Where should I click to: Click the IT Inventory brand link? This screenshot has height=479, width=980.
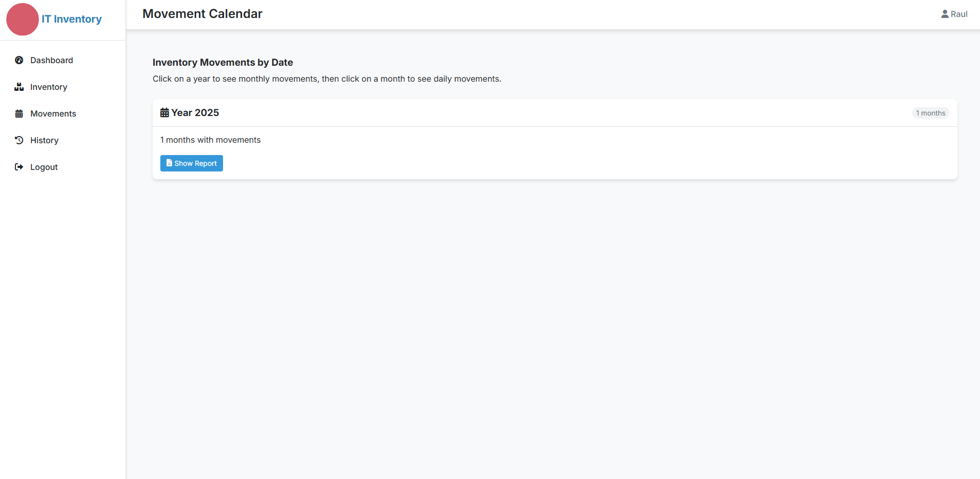pyautogui.click(x=71, y=19)
